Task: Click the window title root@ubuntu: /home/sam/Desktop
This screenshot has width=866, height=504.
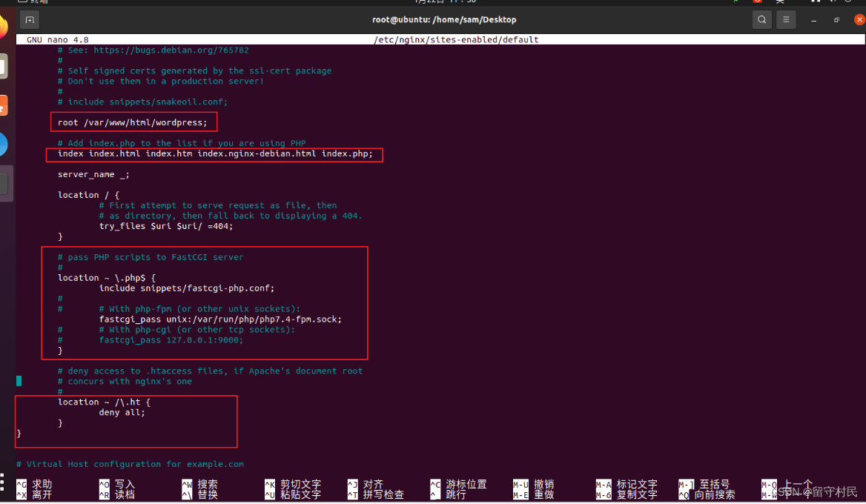Action: 444,20
